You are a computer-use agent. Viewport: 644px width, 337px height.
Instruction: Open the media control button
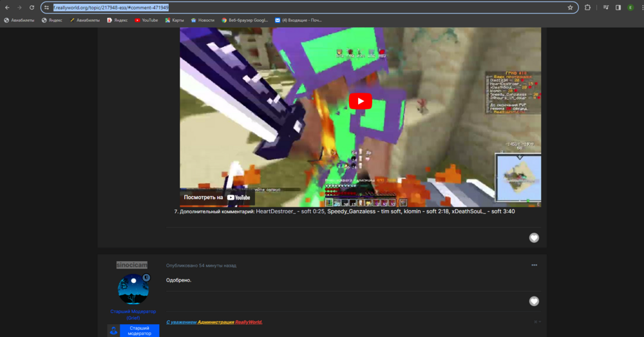tap(606, 7)
